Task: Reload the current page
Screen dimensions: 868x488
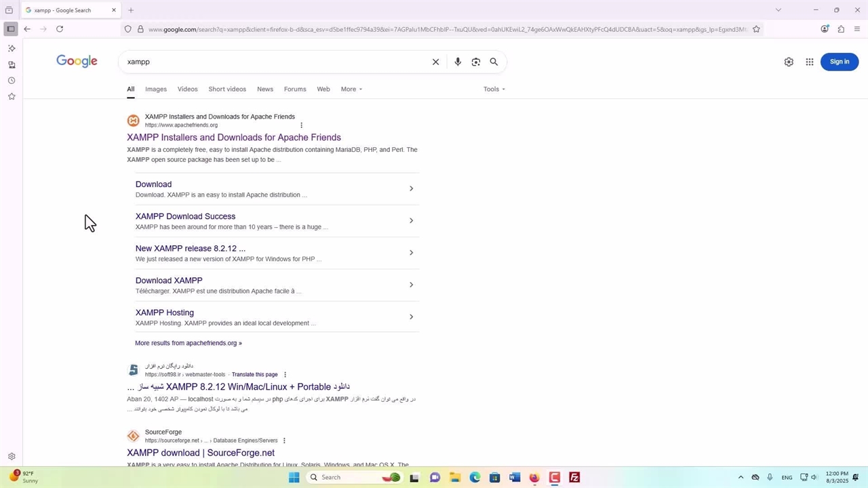Action: (x=60, y=29)
